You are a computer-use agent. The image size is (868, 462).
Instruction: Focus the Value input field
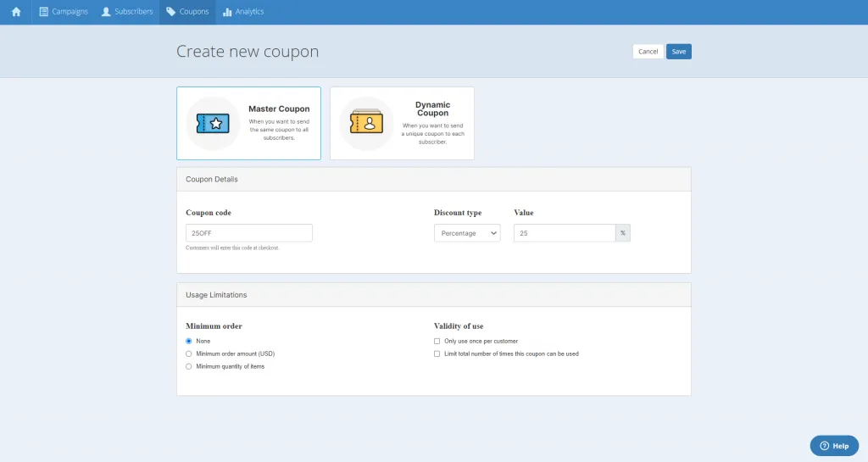tap(565, 233)
